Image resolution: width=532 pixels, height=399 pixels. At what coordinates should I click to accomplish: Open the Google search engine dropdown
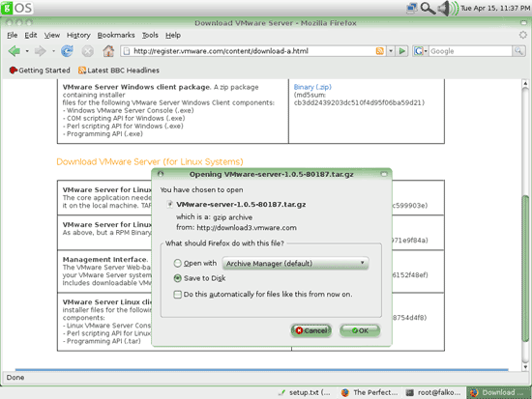click(421, 51)
